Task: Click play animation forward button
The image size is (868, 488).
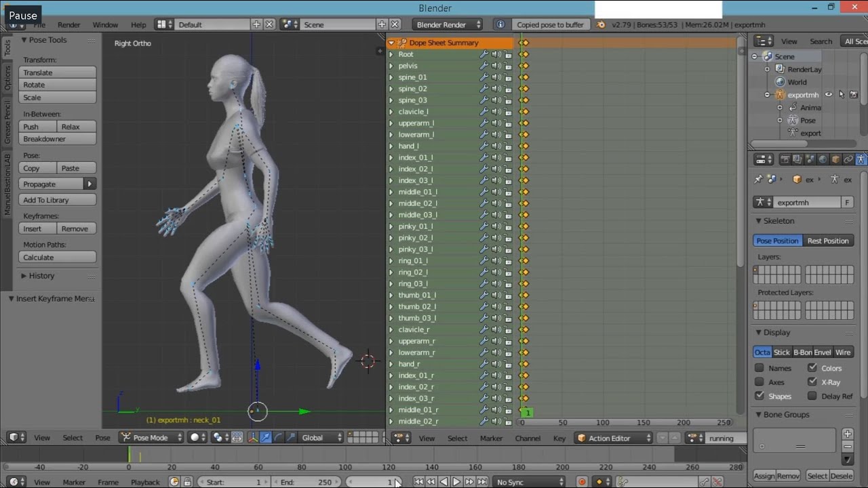Action: [456, 482]
